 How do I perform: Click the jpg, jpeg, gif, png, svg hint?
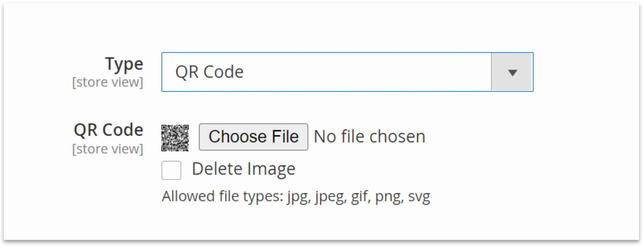(359, 197)
